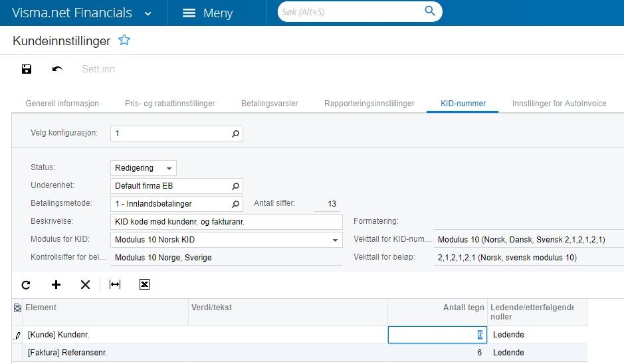Click the Verdi/tekst column header
The width and height of the screenshot is (624, 364).
[x=288, y=312]
